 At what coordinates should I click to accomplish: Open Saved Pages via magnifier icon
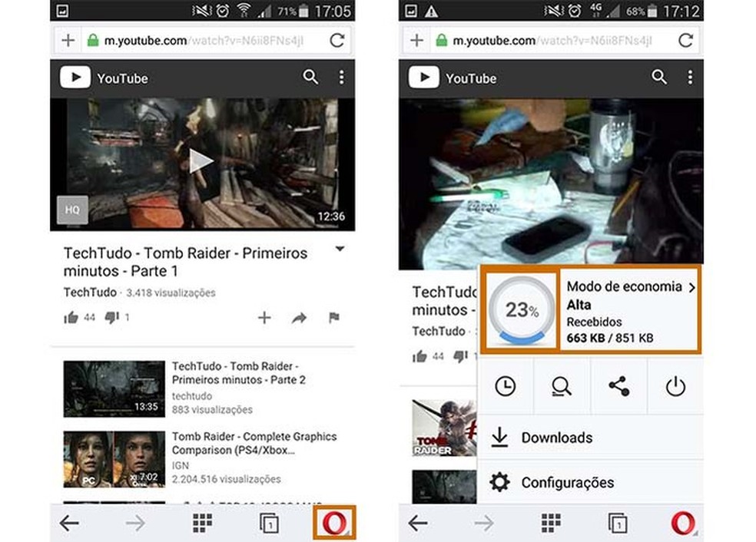pyautogui.click(x=562, y=386)
